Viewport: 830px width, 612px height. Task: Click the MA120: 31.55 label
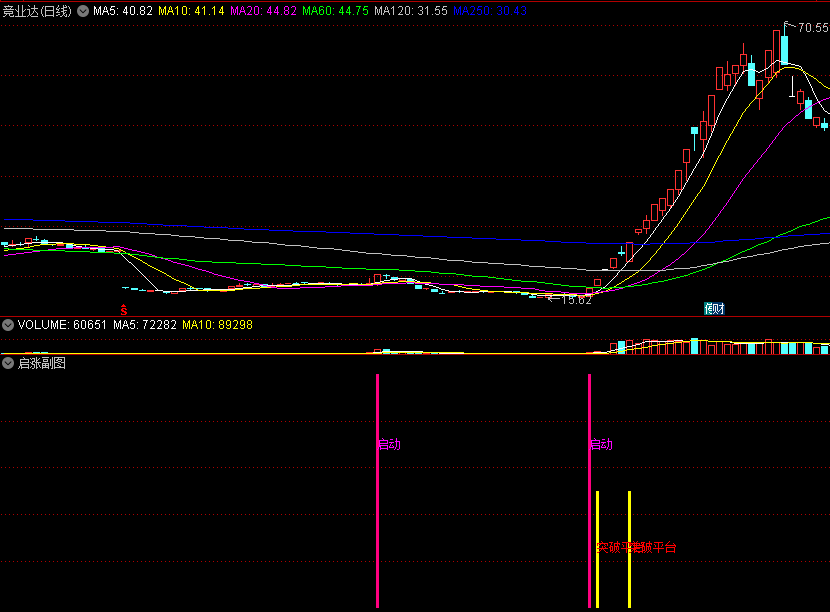point(411,11)
